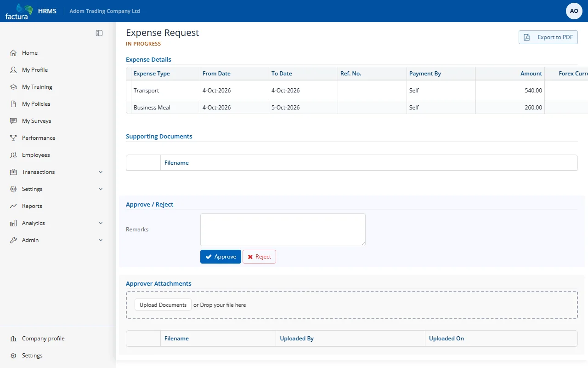This screenshot has height=368, width=588.
Task: Click the Home house icon
Action: point(13,53)
